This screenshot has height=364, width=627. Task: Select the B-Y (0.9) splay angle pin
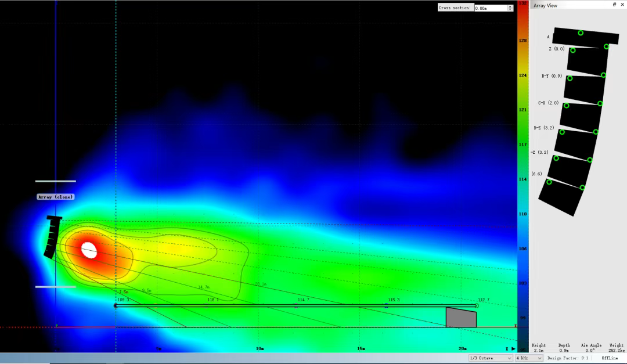tap(570, 78)
